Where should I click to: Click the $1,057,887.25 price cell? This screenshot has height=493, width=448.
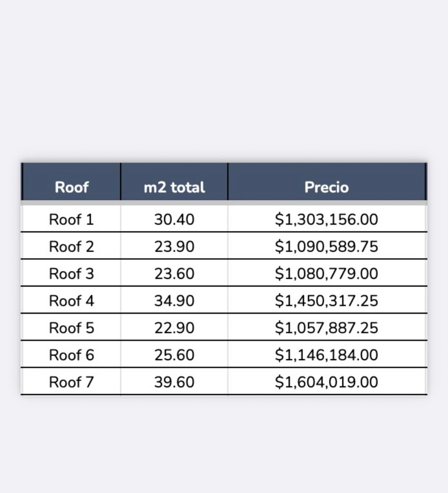click(x=327, y=328)
